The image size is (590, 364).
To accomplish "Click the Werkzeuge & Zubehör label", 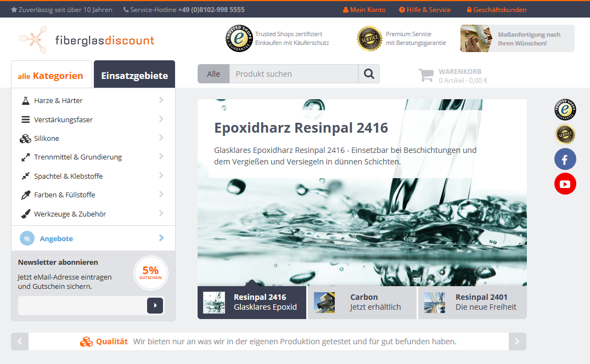I will 70,214.
